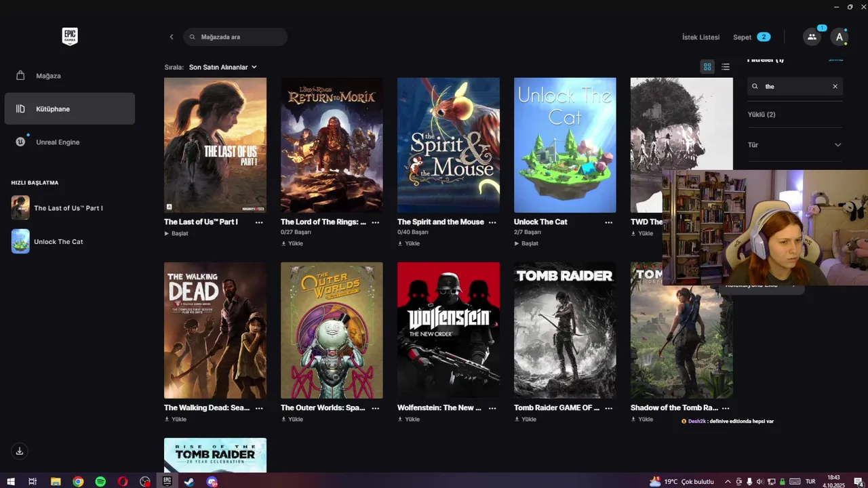Open the Windows Start menu
The width and height of the screenshot is (868, 488).
coord(11,481)
